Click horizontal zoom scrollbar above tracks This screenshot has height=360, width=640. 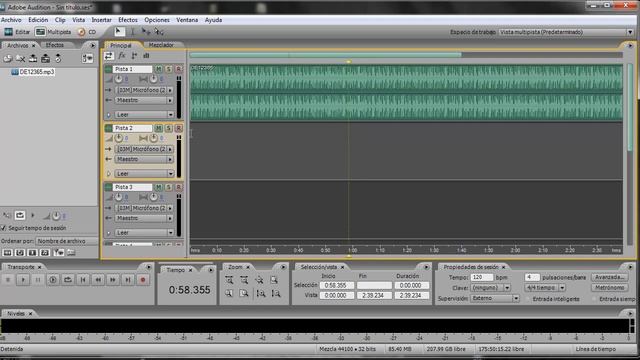[325, 55]
